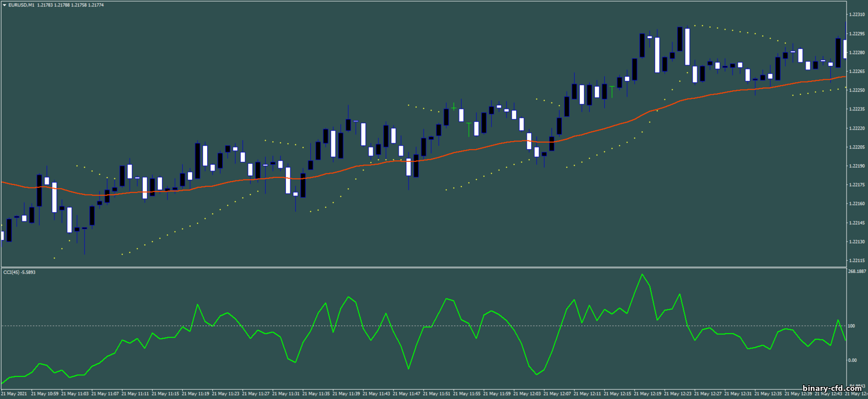
Task: Click the 21 May 10:59 time label
Action: [46, 394]
